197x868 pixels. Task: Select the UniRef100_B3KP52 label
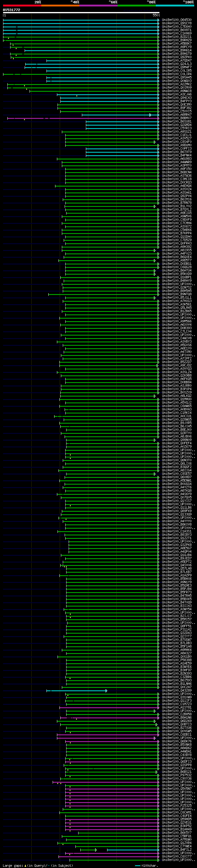177,826
